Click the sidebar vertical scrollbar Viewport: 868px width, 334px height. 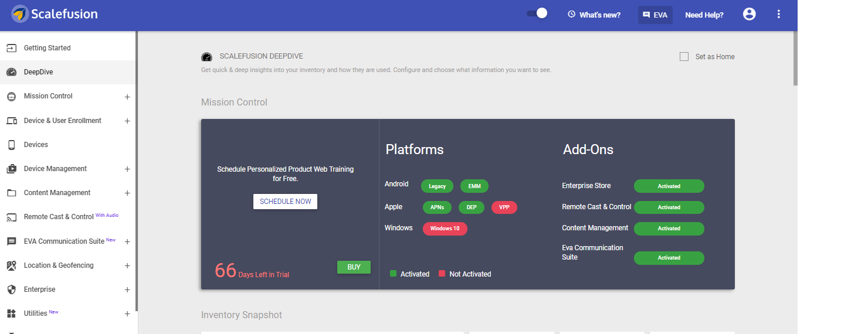pyautogui.click(x=137, y=171)
